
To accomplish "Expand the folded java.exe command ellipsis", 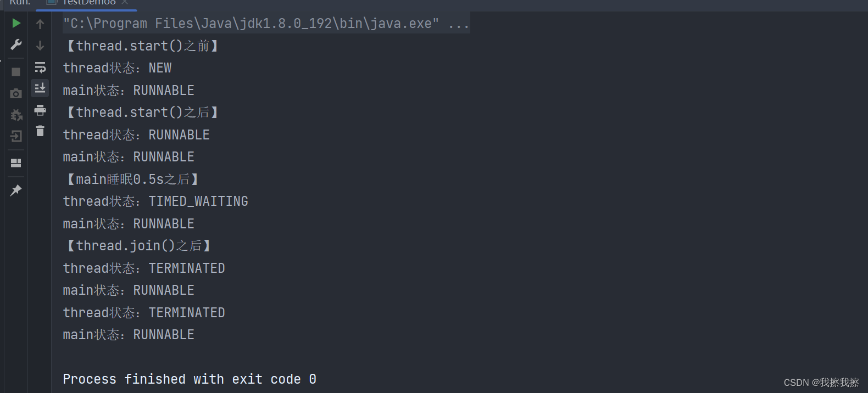I will coord(459,24).
